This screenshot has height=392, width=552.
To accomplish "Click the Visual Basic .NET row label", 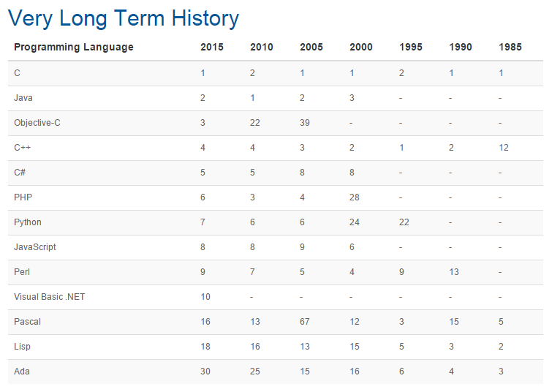I will coord(49,297).
